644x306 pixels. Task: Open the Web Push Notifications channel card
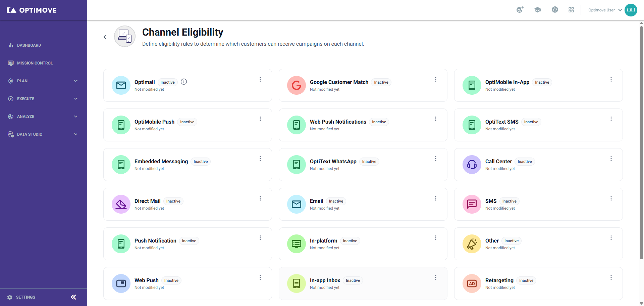point(363,125)
